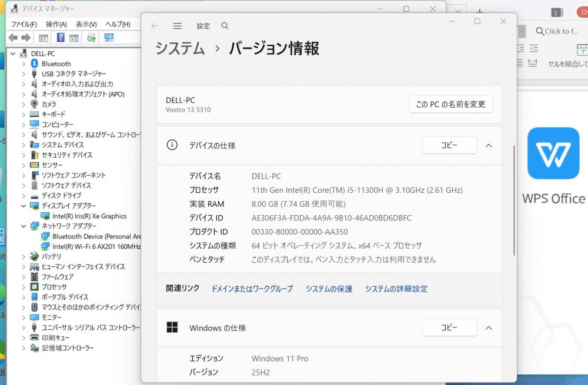This screenshot has width=588, height=385.
Task: Click the この PC の名前を変更 button
Action: point(450,104)
